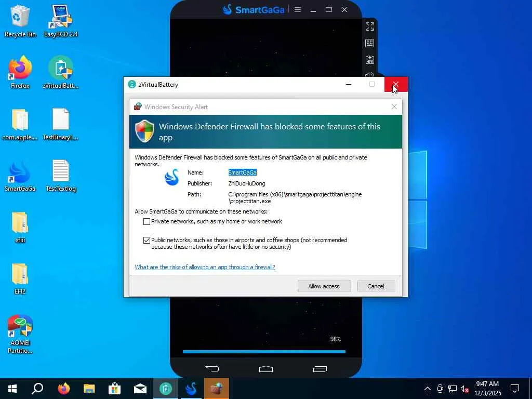Minimize the zVirtualBattery window
532x399 pixels.
(x=349, y=84)
